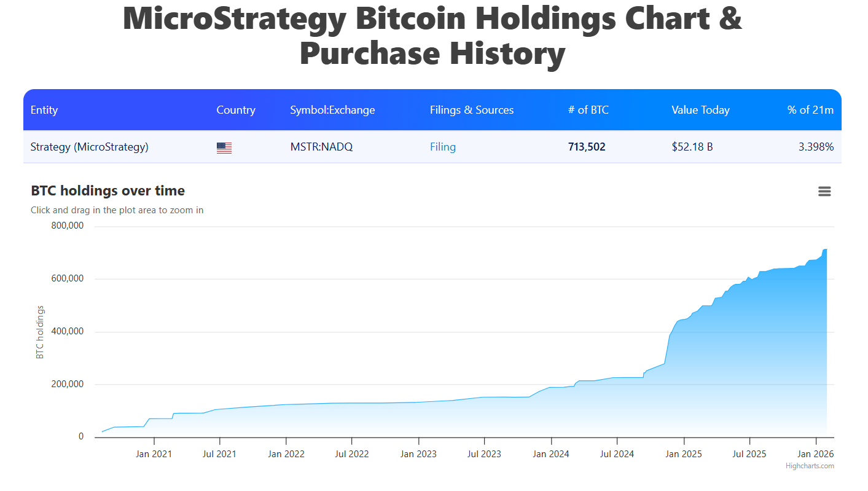868x491 pixels.
Task: Click the Jul 2023 x-axis label
Action: coord(484,454)
